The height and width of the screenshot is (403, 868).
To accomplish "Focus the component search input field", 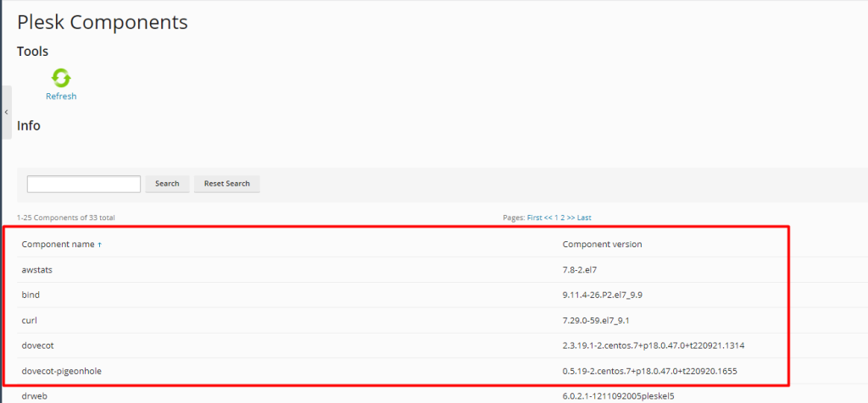I will click(84, 184).
